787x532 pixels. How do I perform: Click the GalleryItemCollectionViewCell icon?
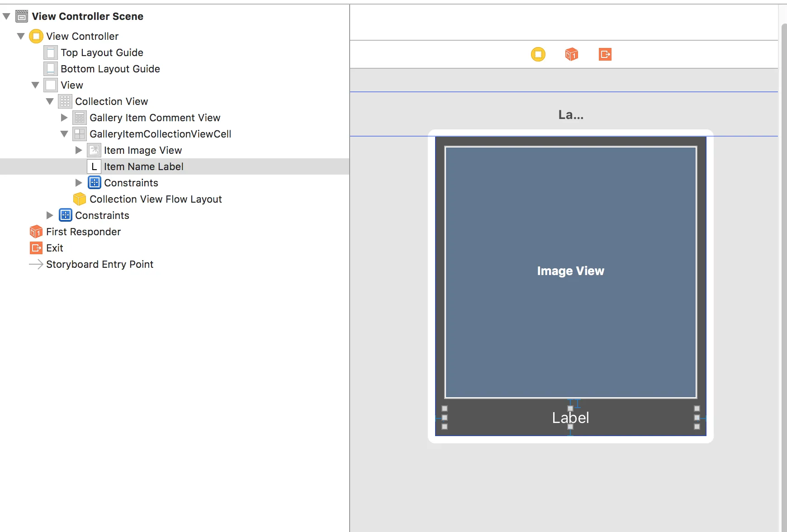tap(80, 134)
